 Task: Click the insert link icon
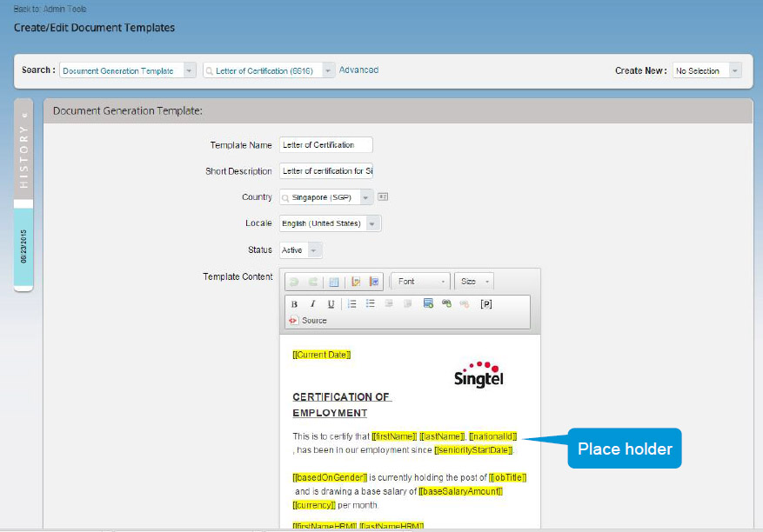pyautogui.click(x=446, y=304)
